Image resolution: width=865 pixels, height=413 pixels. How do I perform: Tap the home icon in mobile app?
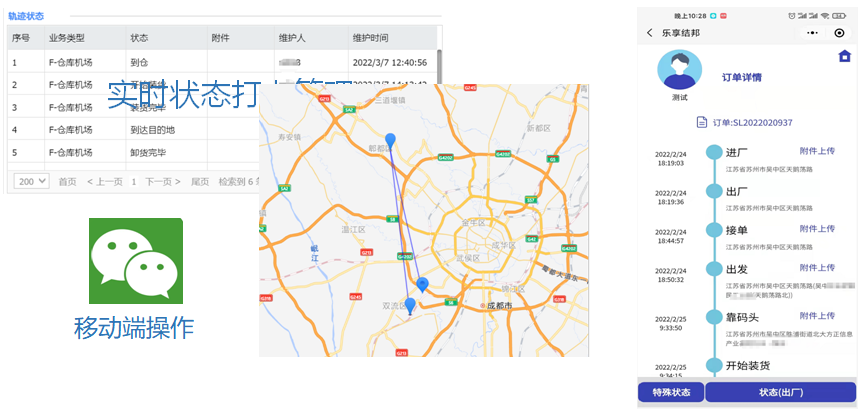coord(843,57)
